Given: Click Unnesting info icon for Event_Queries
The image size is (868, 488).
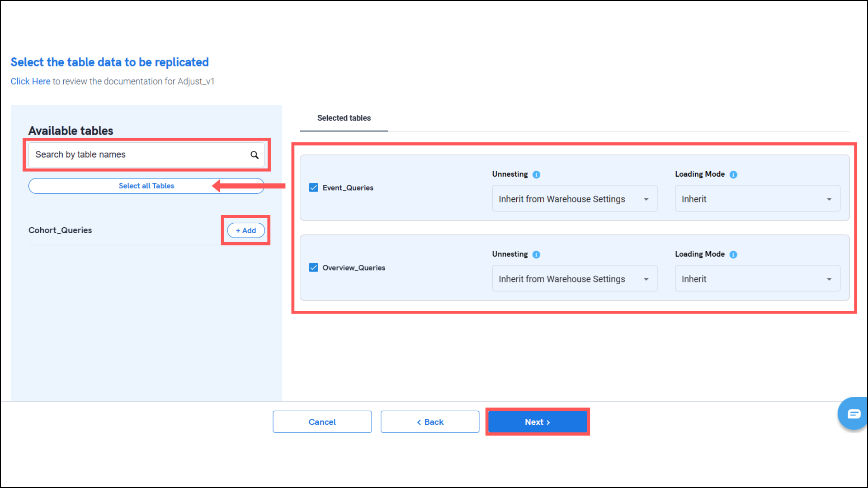Looking at the screenshot, I should pos(536,174).
